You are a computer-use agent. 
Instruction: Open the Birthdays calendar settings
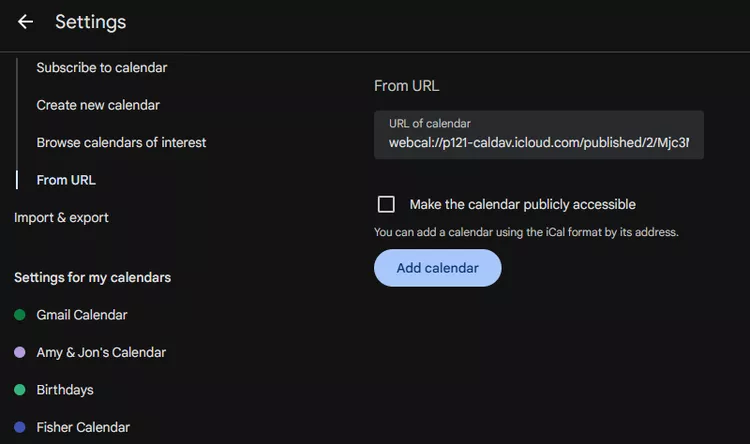[65, 390]
